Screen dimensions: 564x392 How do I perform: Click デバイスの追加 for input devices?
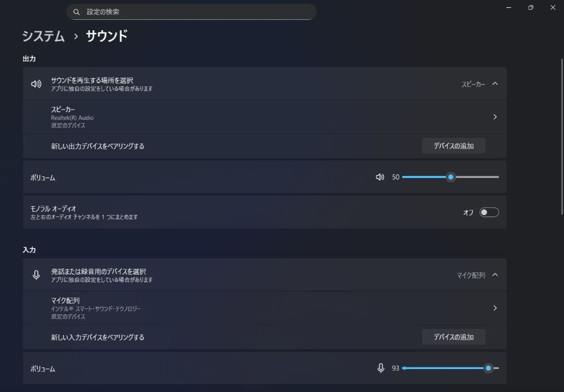click(x=453, y=337)
